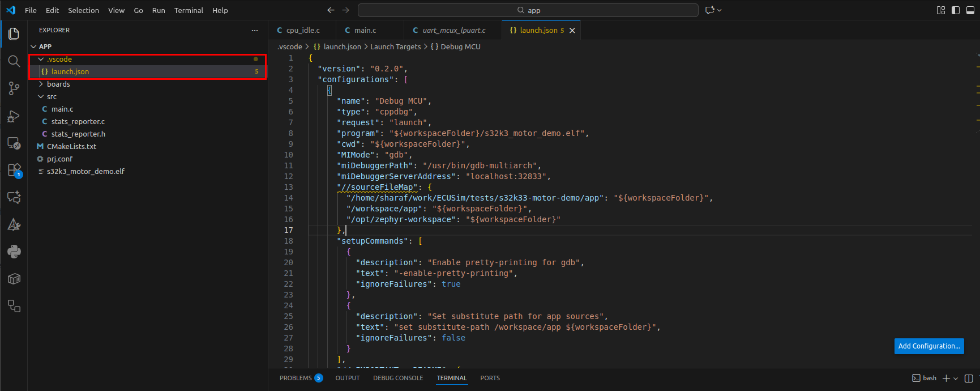980x391 pixels.
Task: Open the Run and Debug view
Action: 14,116
